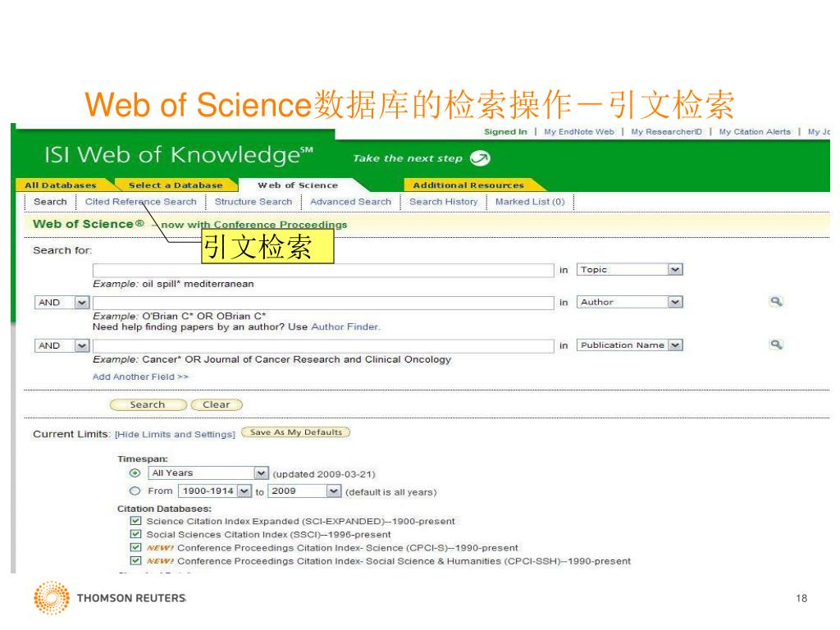This screenshot has height=630, width=840.
Task: Click Save As My Defaults button
Action: click(x=295, y=431)
